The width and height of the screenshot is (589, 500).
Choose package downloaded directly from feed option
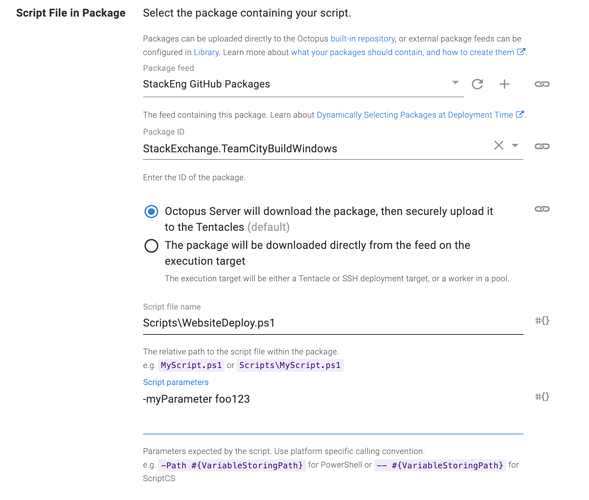point(151,246)
